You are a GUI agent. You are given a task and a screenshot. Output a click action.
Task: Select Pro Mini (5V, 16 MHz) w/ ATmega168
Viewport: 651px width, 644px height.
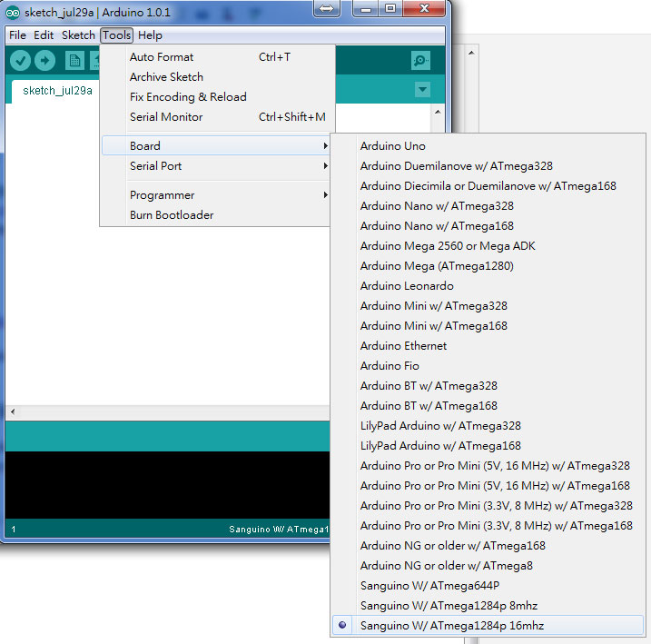[488, 485]
